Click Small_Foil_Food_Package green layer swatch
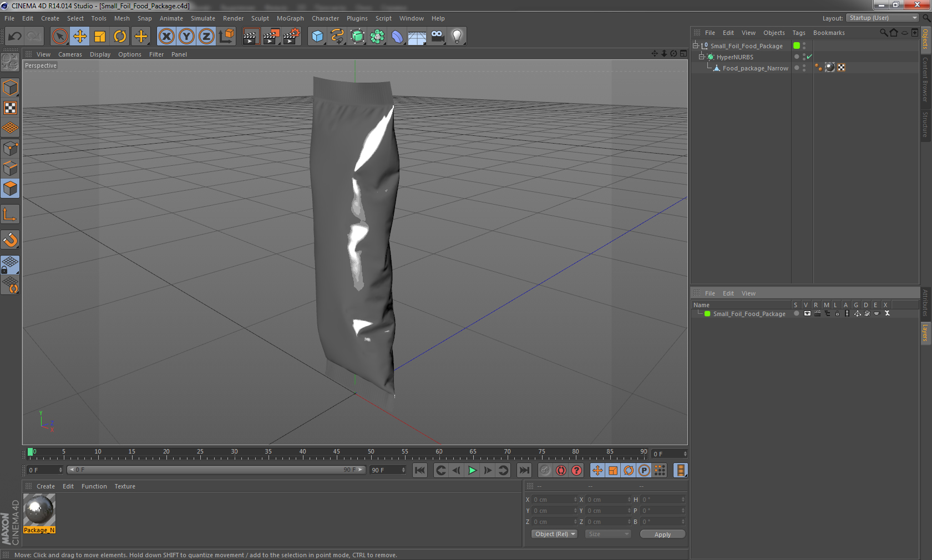The height and width of the screenshot is (560, 932). [797, 45]
